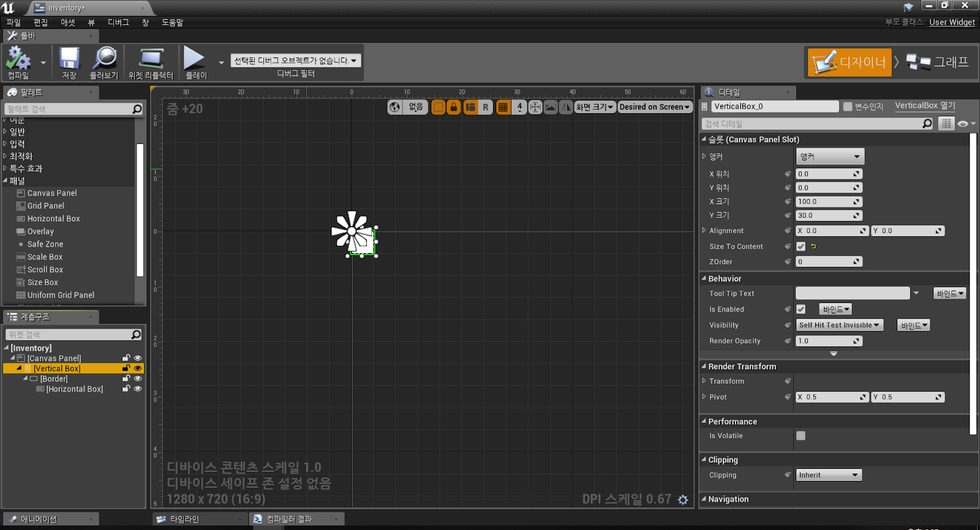980x530 pixels.
Task: Click the R button in viewport toolbar
Action: 486,107
